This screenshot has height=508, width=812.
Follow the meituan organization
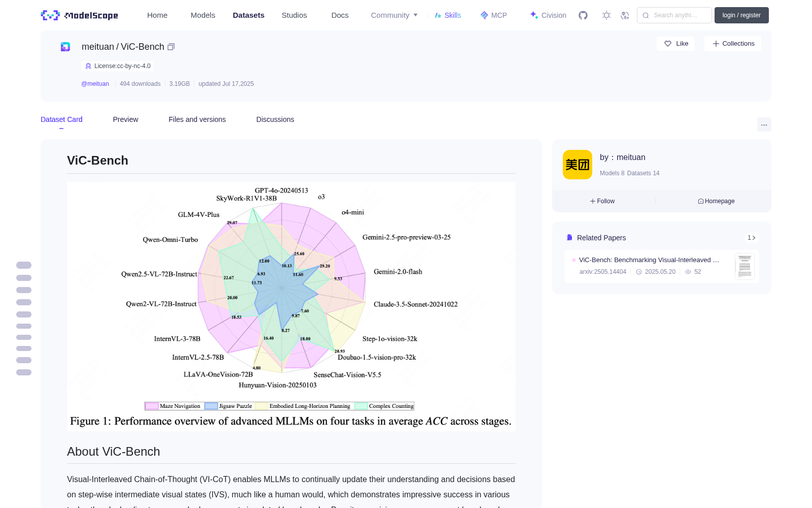coord(602,201)
